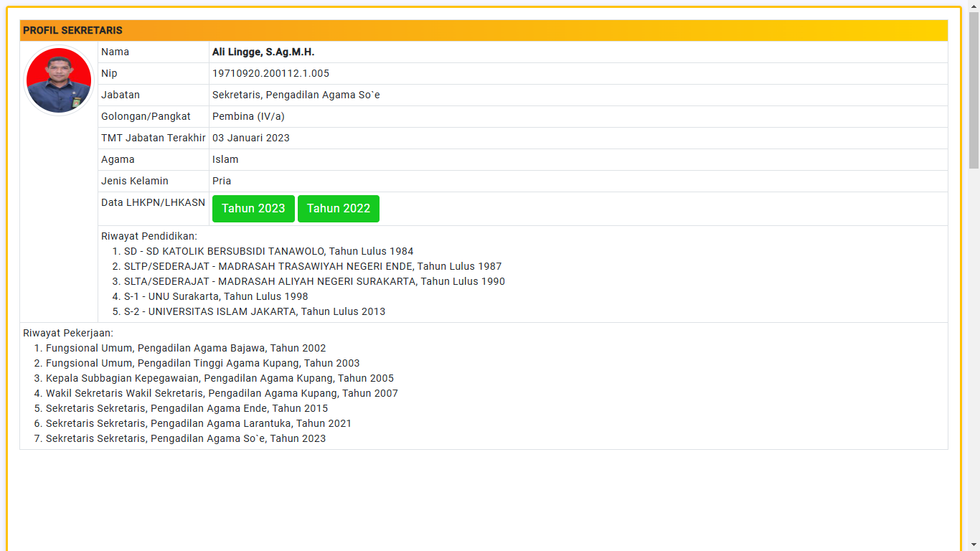The image size is (980, 551).
Task: Select the Pengadilan Tinggi Agama Kupang 2003 entry
Action: point(203,363)
